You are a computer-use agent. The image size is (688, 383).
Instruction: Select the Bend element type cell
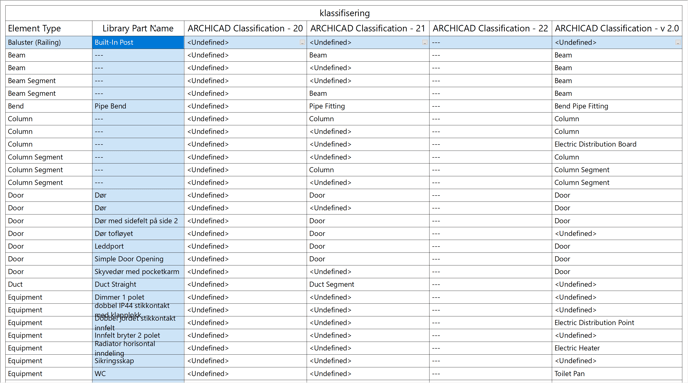(x=49, y=106)
